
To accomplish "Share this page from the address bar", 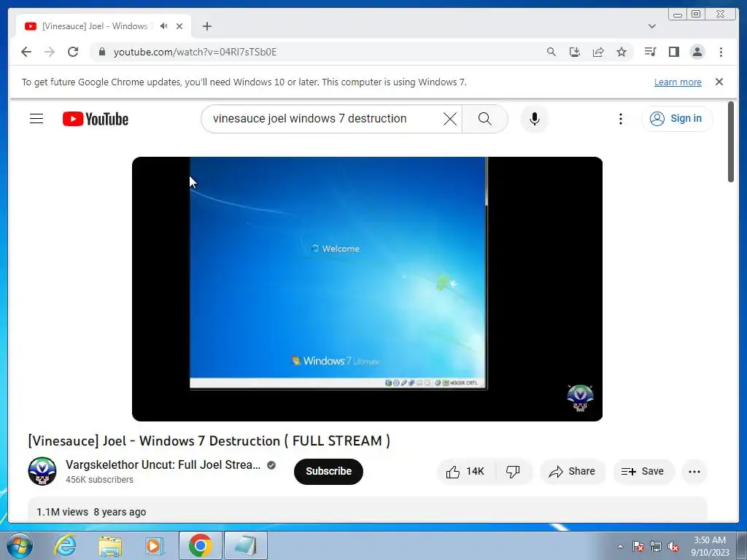I will (x=598, y=52).
